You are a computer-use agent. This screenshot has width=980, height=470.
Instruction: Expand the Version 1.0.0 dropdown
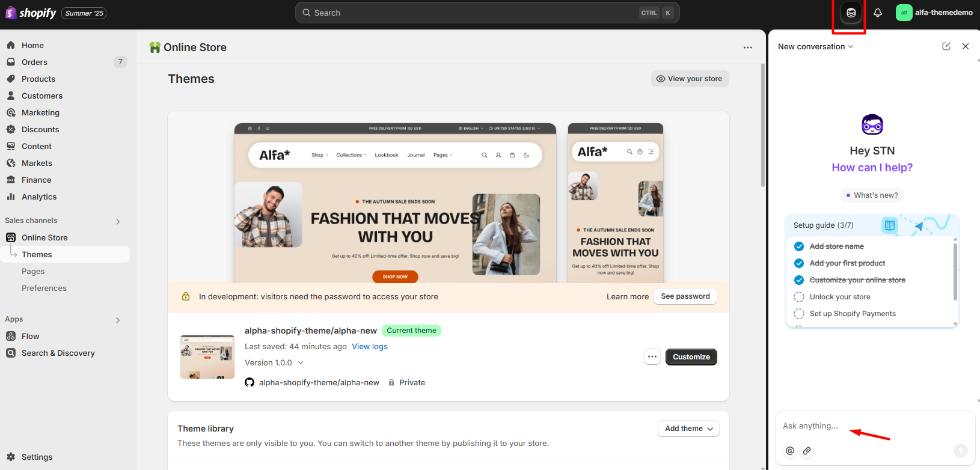pos(274,362)
